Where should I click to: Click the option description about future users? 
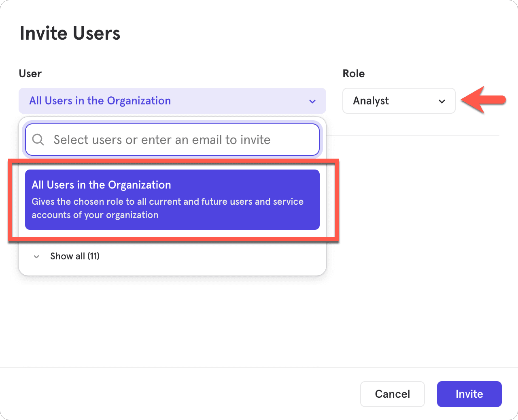click(167, 208)
